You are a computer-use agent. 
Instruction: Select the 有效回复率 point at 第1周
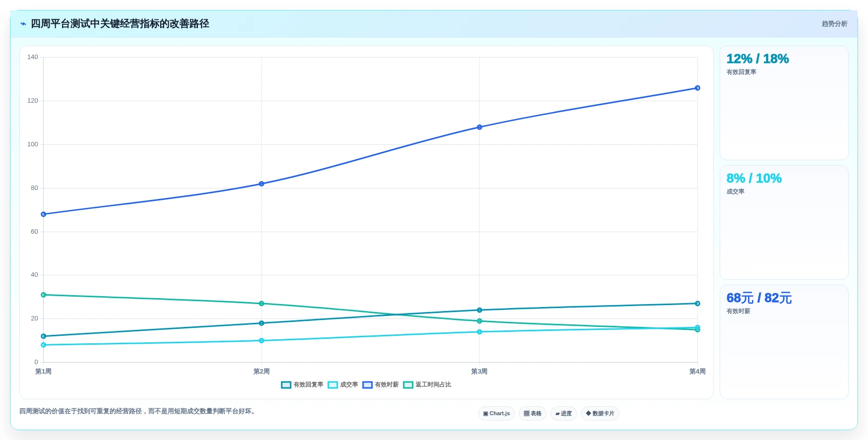(x=44, y=336)
